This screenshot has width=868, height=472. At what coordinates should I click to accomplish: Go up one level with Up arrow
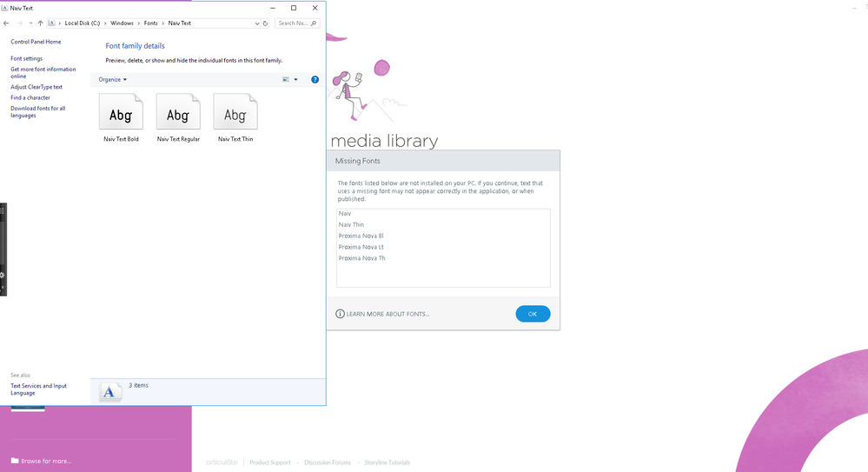(x=41, y=23)
